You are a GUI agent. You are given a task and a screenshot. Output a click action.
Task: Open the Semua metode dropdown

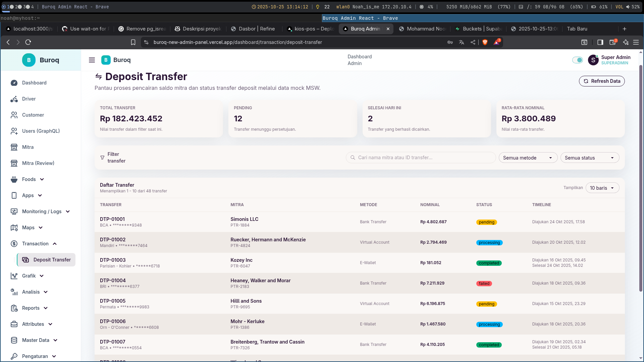(528, 158)
